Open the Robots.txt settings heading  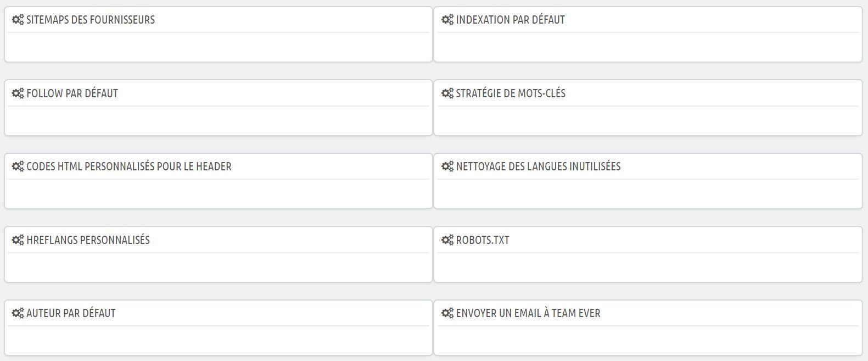tap(483, 240)
